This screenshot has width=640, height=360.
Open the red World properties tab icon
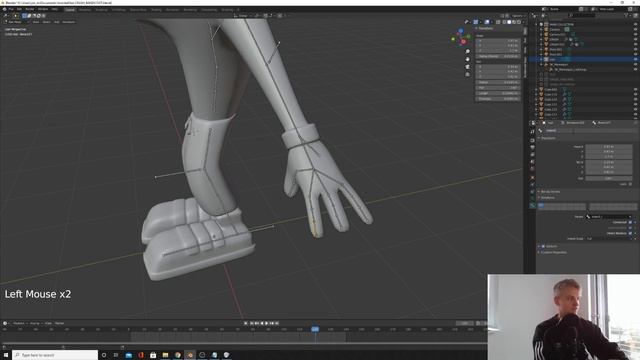(x=533, y=169)
